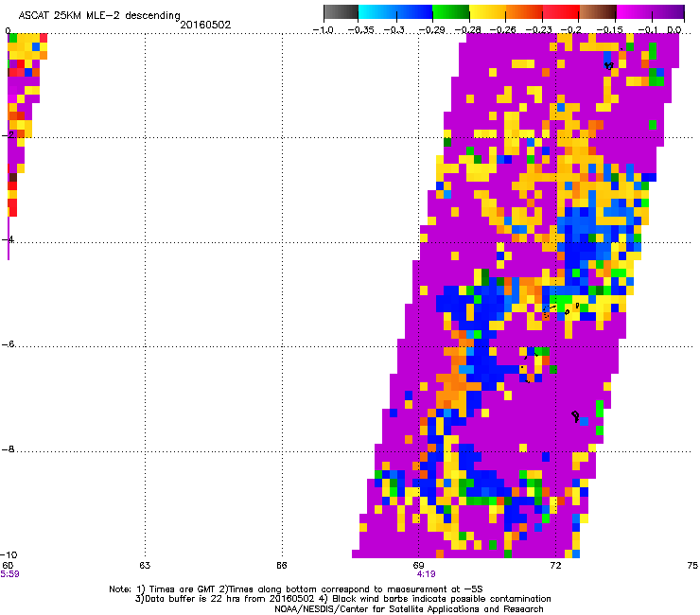Click the latitude axis label '-6'
Image resolution: width=700 pixels, height=615 pixels.
pos(8,344)
